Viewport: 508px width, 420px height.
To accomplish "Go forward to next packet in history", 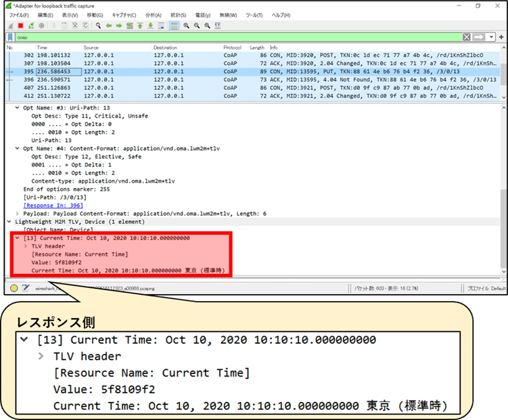I will pyautogui.click(x=119, y=26).
